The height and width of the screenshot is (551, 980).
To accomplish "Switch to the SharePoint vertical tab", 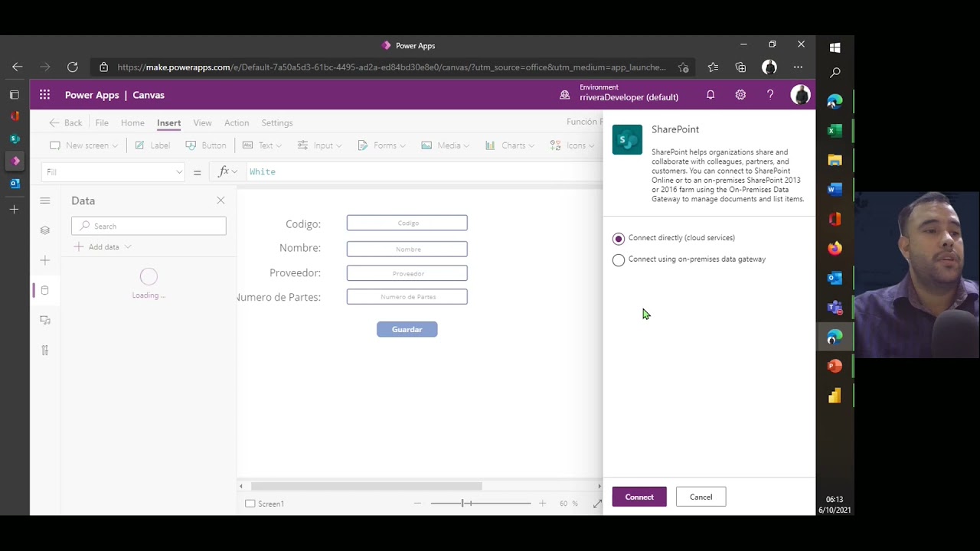I will coord(15,139).
